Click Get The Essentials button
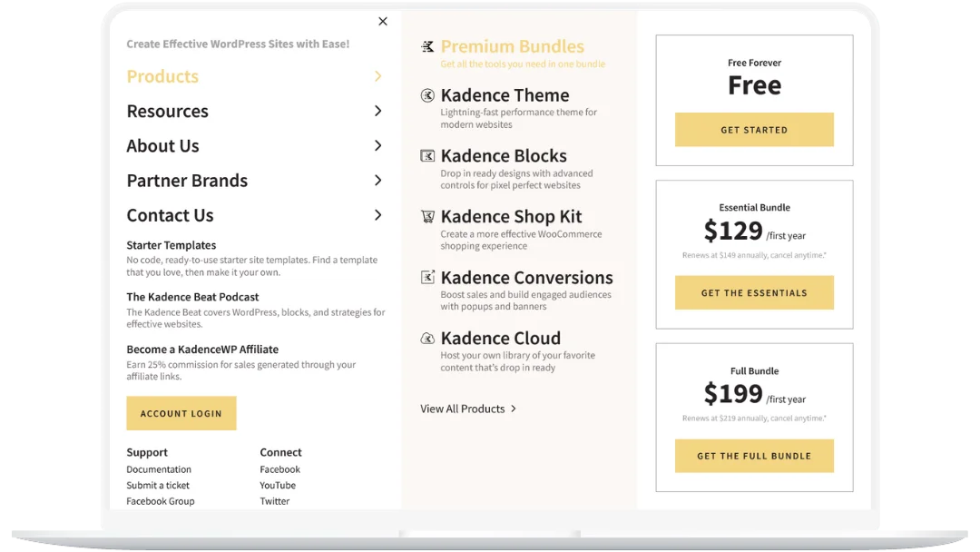 [x=754, y=292]
